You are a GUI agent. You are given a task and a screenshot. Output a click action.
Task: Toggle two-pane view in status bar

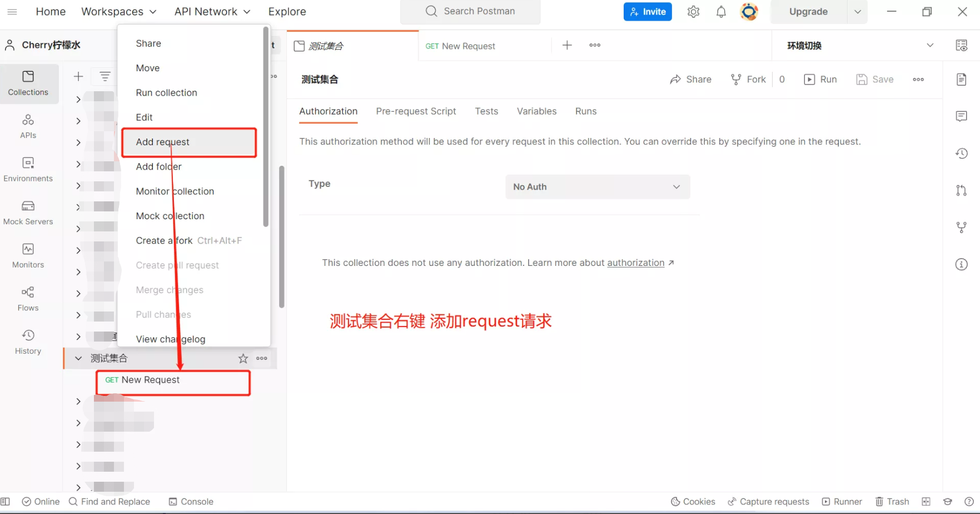[x=926, y=502]
